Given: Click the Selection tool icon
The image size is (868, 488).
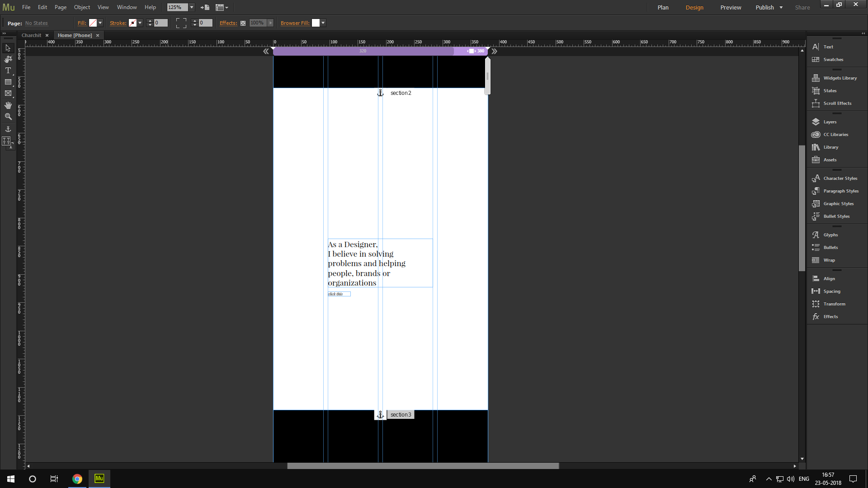Looking at the screenshot, I should point(8,47).
